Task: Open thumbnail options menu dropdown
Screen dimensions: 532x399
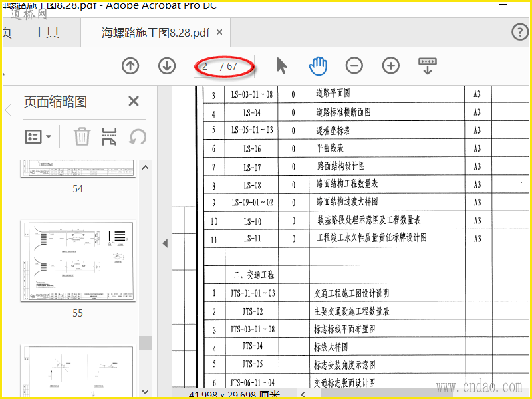Action: (38, 137)
